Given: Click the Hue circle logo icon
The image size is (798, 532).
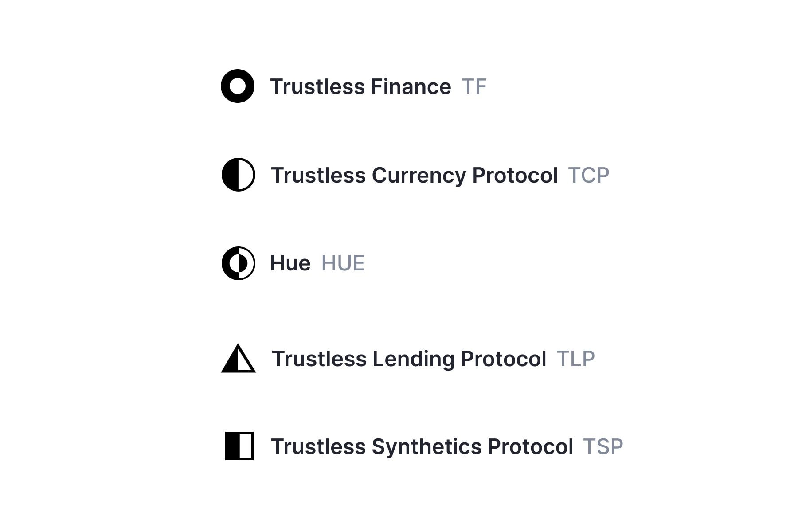Looking at the screenshot, I should tap(238, 263).
